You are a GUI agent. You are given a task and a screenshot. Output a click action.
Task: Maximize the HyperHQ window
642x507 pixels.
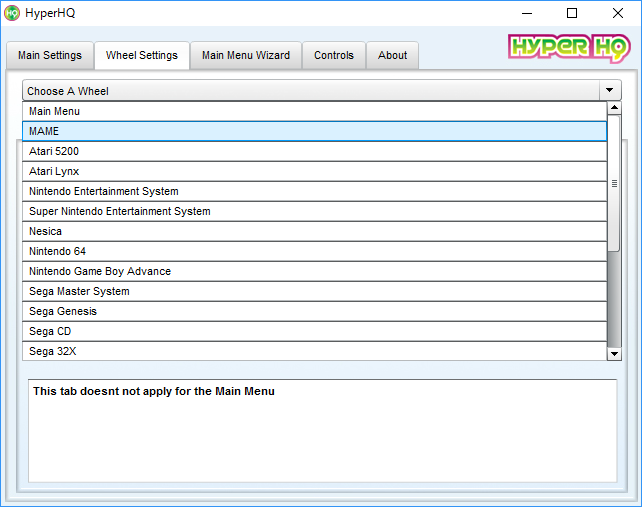click(x=572, y=13)
